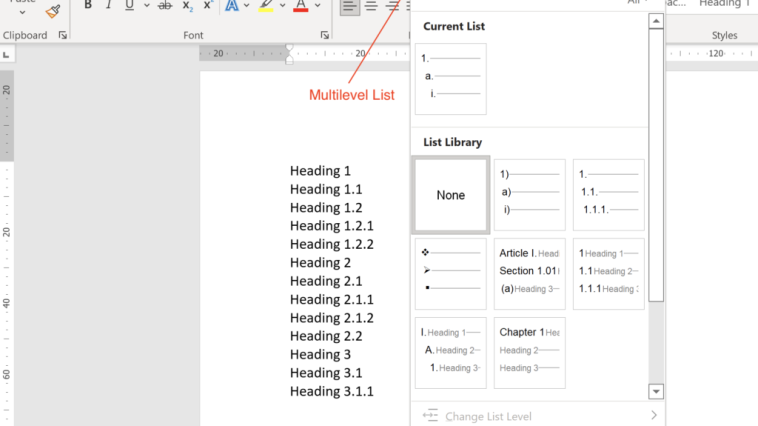Choose the Chapter 1 heading list style
Image resolution: width=758 pixels, height=426 pixels.
[x=529, y=353]
